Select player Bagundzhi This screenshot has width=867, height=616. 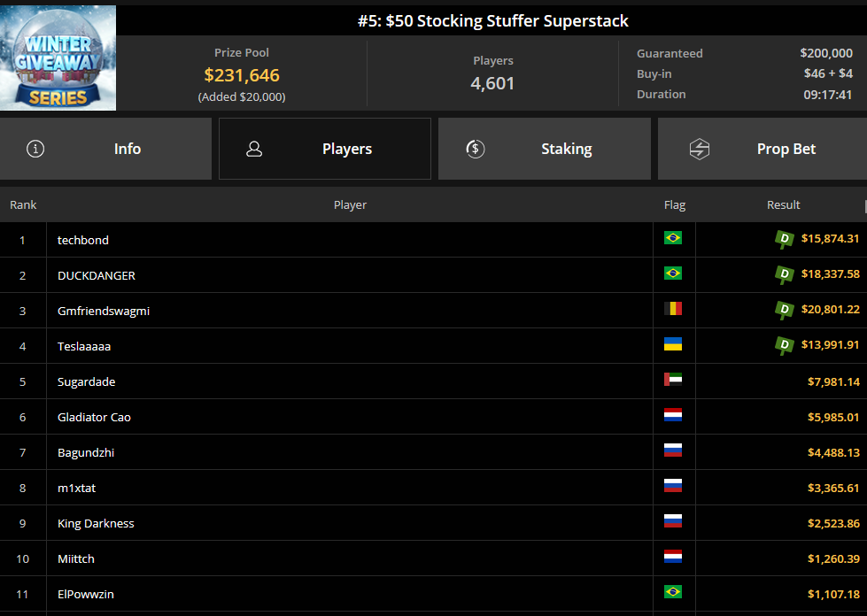[86, 452]
